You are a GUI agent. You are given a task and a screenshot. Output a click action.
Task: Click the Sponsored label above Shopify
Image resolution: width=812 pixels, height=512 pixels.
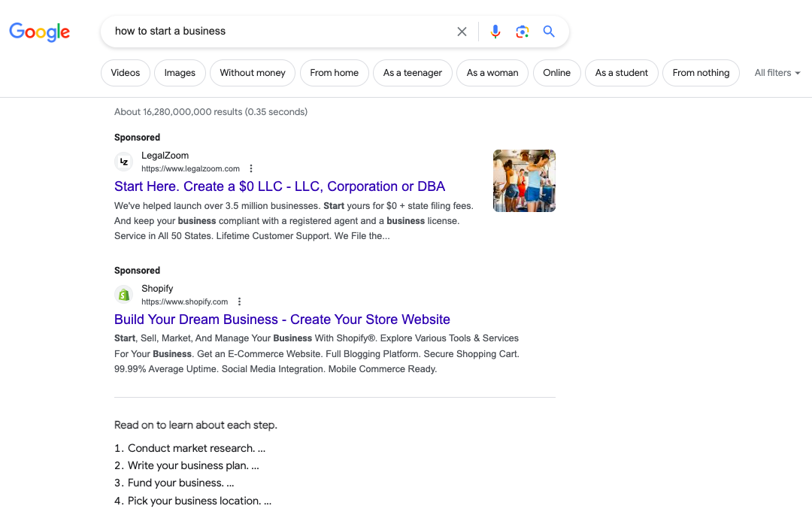(x=138, y=270)
